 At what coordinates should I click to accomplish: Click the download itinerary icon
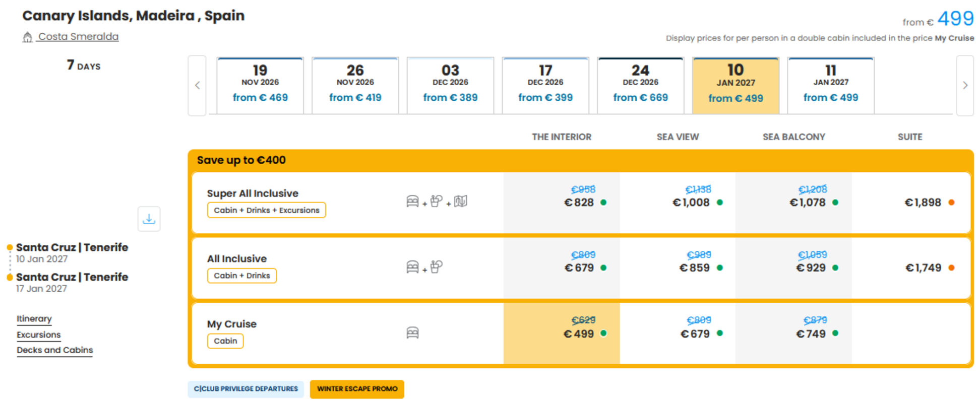tap(149, 219)
